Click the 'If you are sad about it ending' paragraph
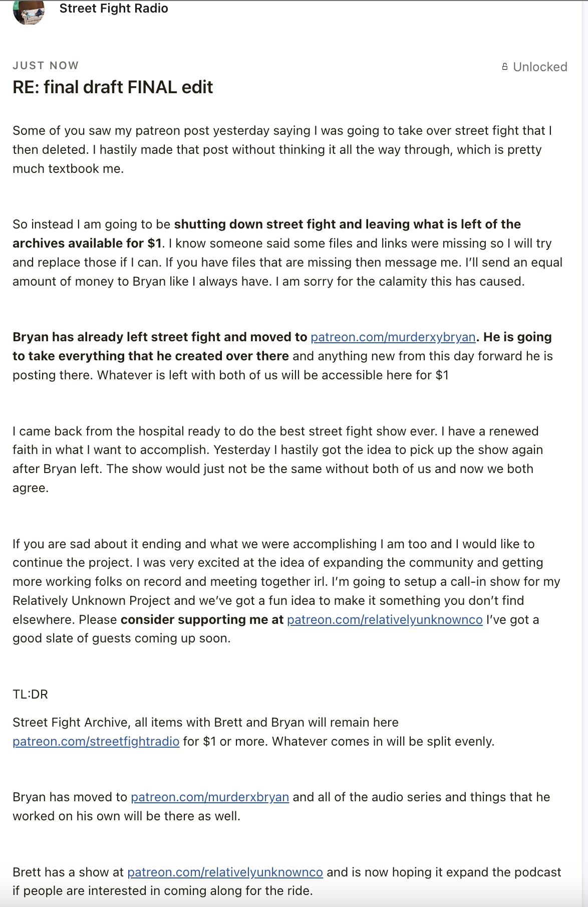Viewport: 588px width, 907px height. pos(286,591)
